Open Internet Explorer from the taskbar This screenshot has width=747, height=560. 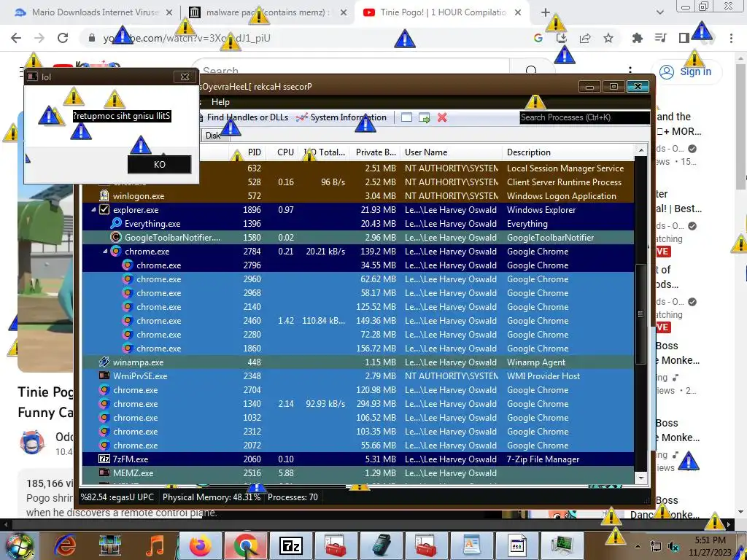point(65,545)
